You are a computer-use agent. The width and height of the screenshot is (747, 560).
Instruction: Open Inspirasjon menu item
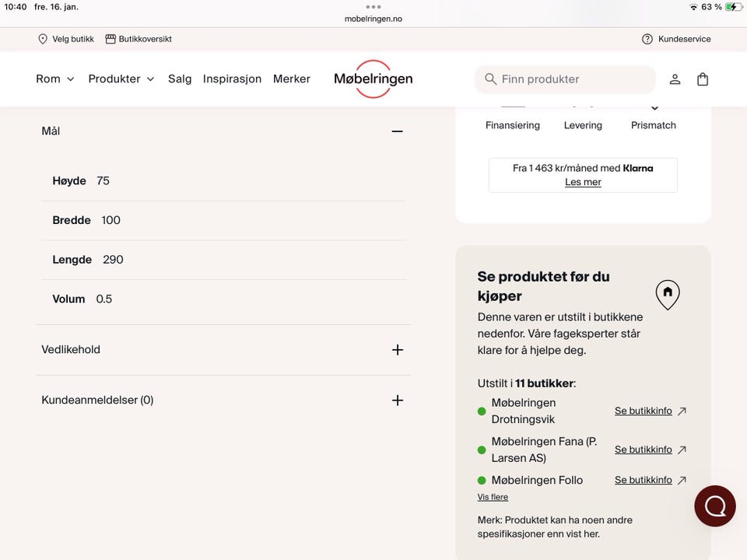[232, 79]
